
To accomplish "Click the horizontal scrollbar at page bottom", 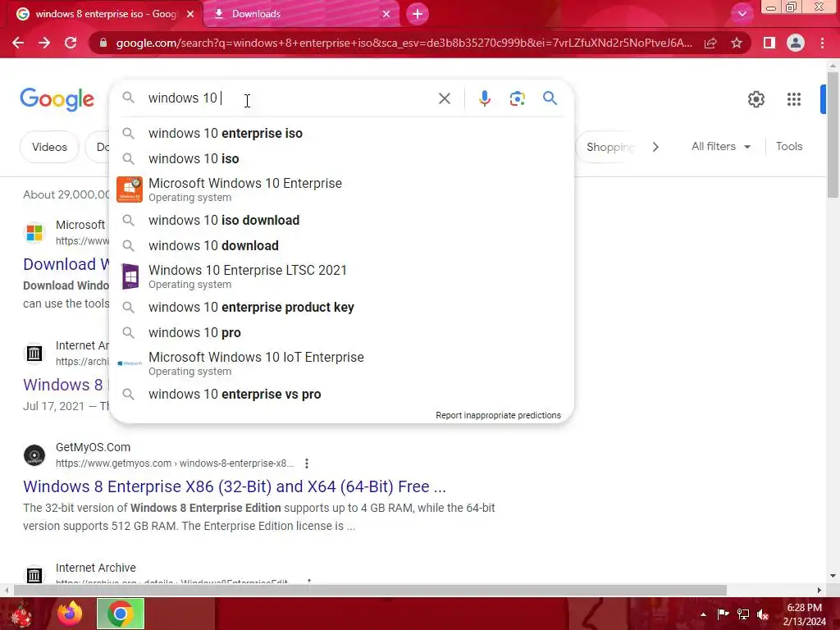I will (370, 591).
